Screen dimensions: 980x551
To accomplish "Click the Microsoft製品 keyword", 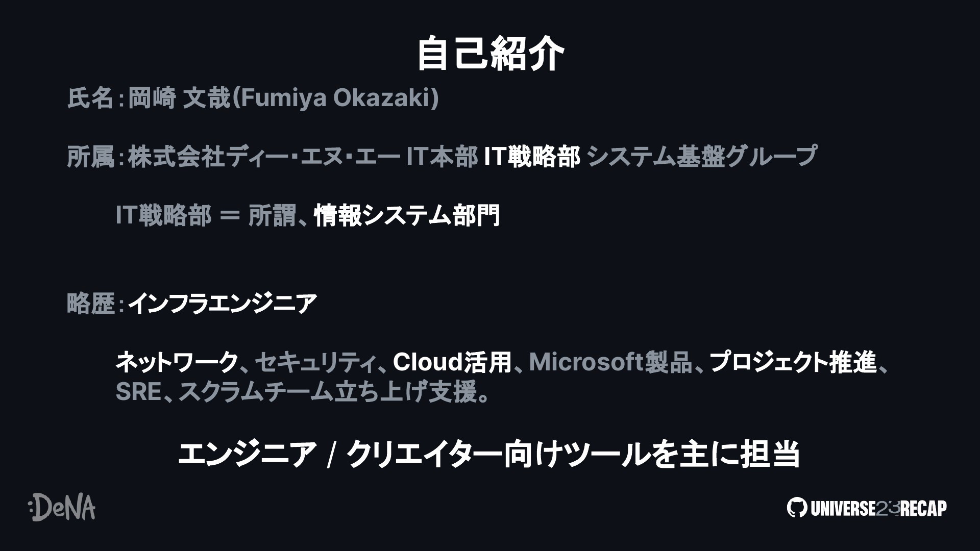I will [611, 362].
